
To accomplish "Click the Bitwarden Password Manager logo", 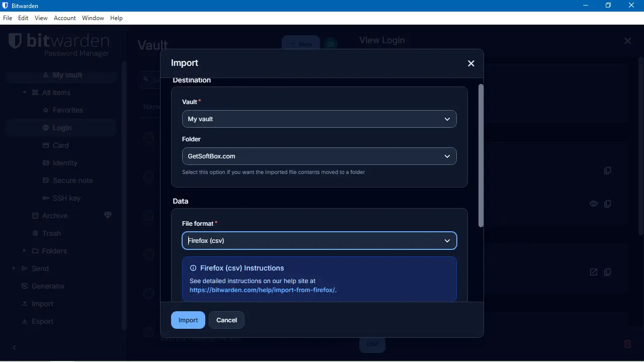I will 59,45.
